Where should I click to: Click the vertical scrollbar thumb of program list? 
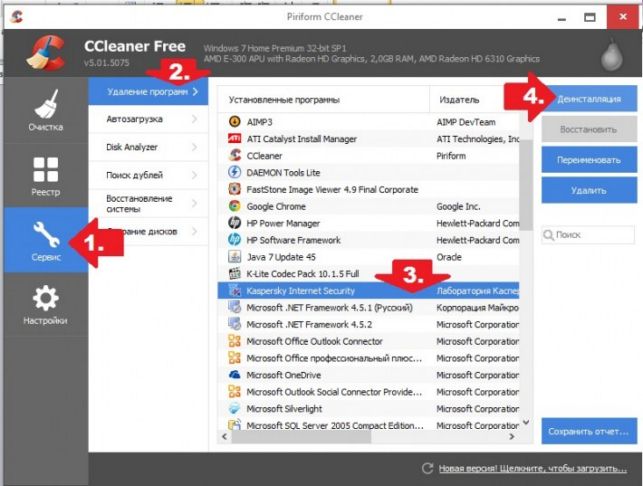526,185
